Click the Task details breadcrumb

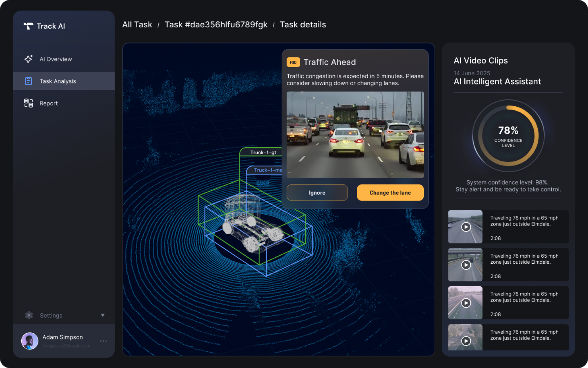[x=303, y=25]
